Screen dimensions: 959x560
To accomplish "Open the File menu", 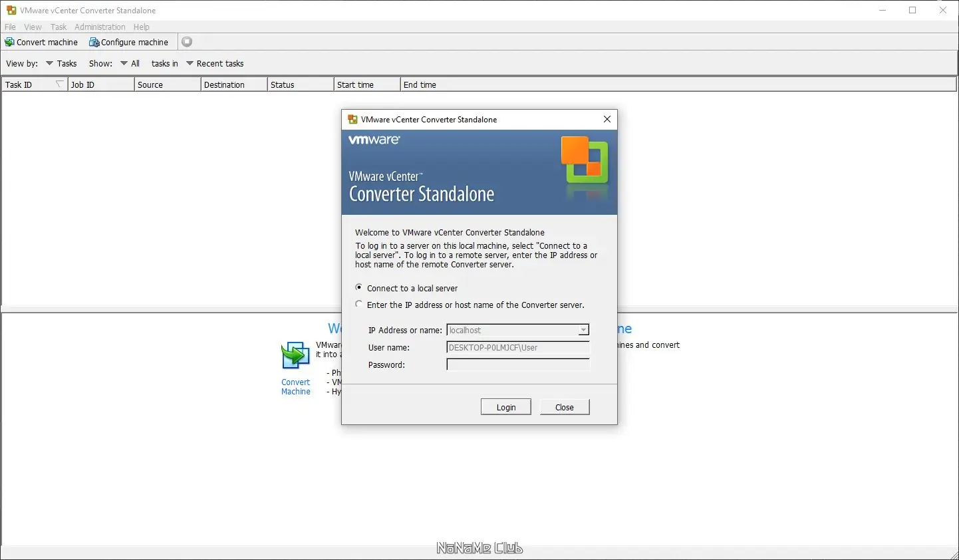I will point(10,27).
